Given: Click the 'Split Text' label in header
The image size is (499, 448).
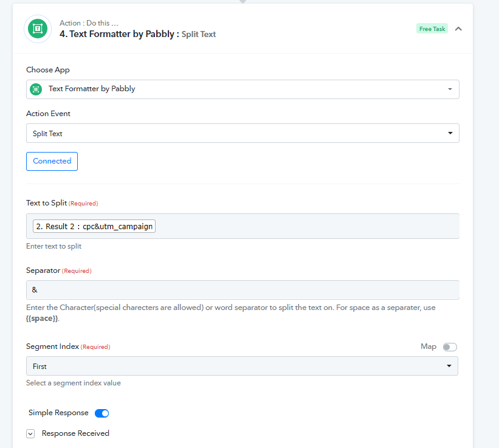Looking at the screenshot, I should tap(199, 35).
